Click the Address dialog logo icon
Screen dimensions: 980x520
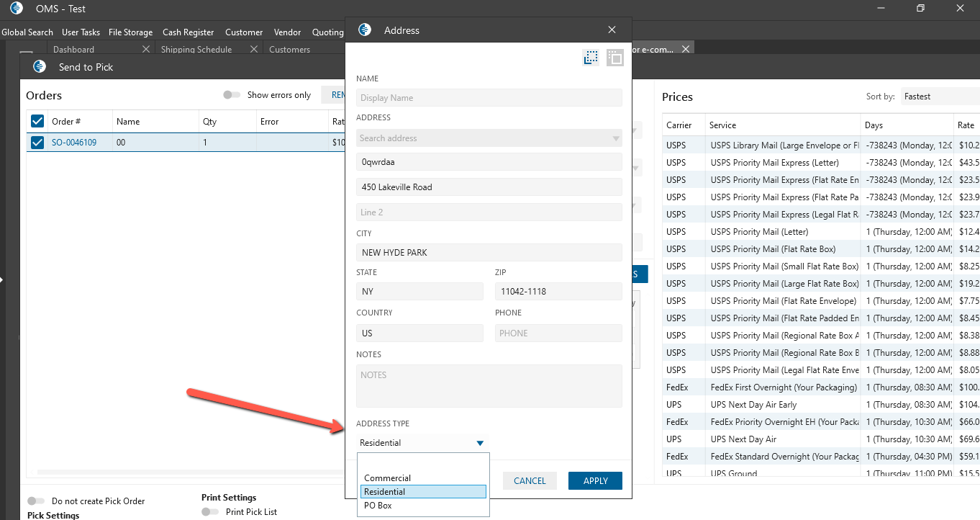pos(365,30)
